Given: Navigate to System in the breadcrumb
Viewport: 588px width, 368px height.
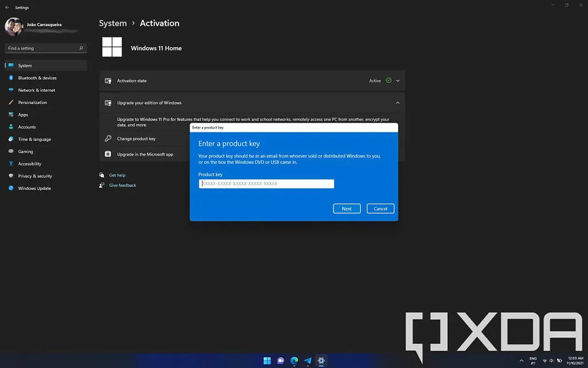Looking at the screenshot, I should [113, 23].
